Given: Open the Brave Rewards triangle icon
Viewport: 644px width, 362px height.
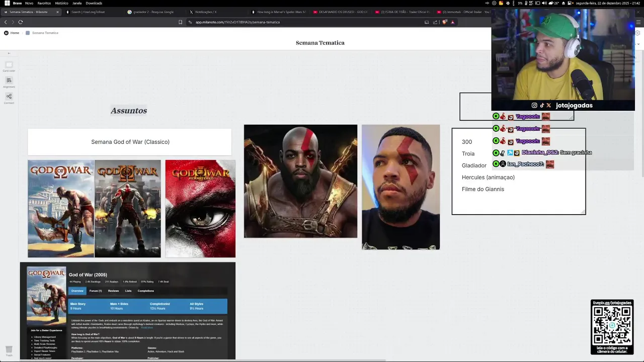Looking at the screenshot, I should [452, 22].
